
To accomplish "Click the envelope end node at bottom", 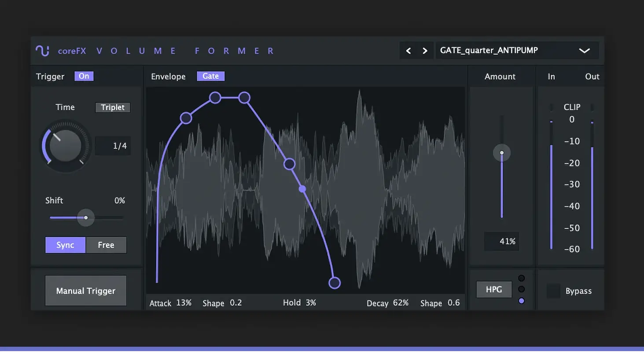I will 335,283.
